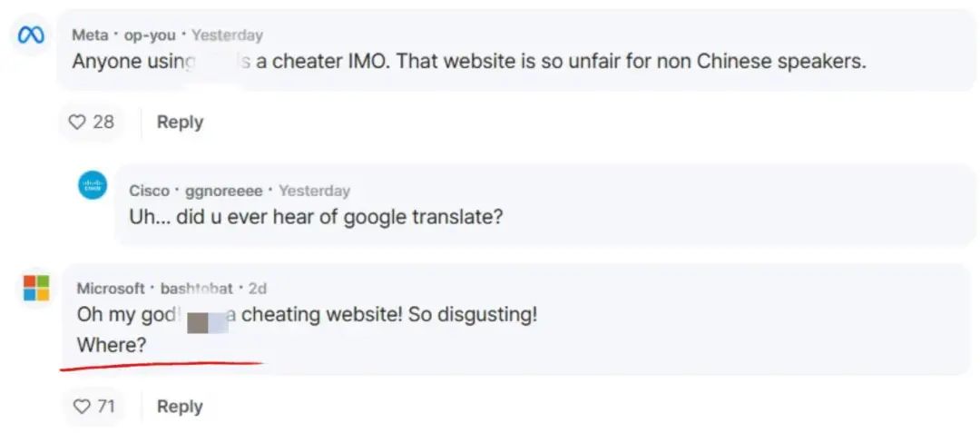Viewport: 980px width, 433px height.
Task: Click the Yesterday timestamp on Cisco reply
Action: click(x=314, y=191)
